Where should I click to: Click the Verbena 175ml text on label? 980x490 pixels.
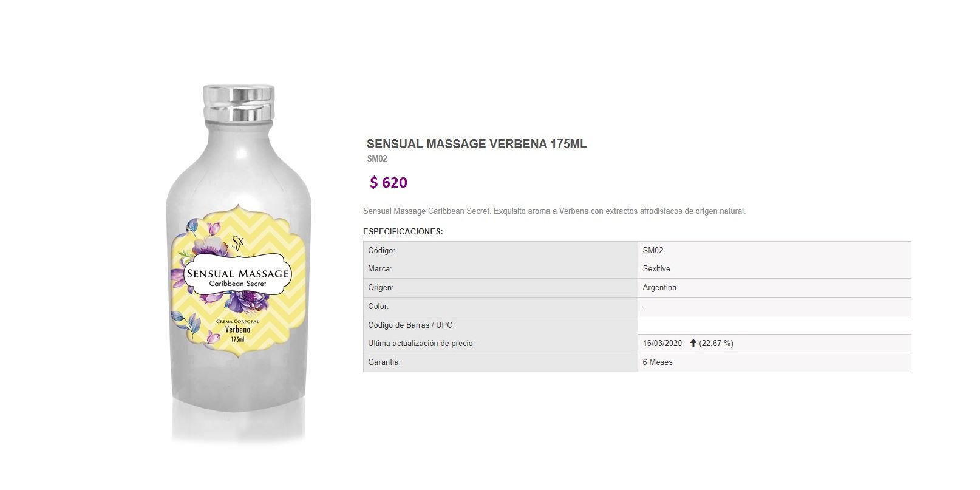point(237,334)
